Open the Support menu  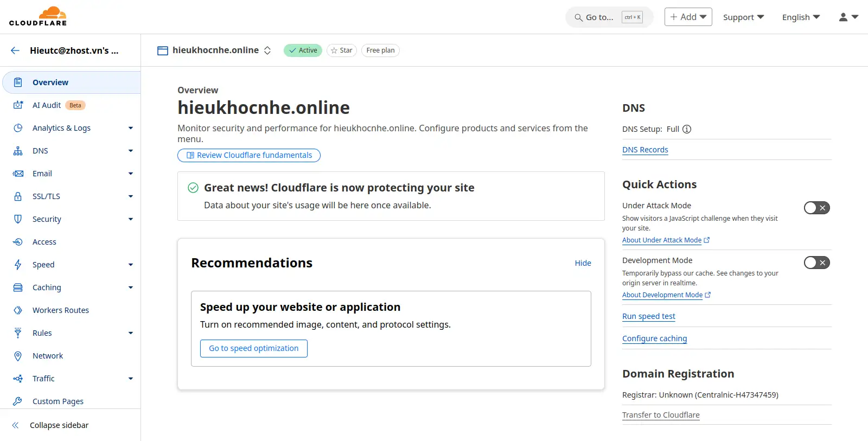click(743, 17)
